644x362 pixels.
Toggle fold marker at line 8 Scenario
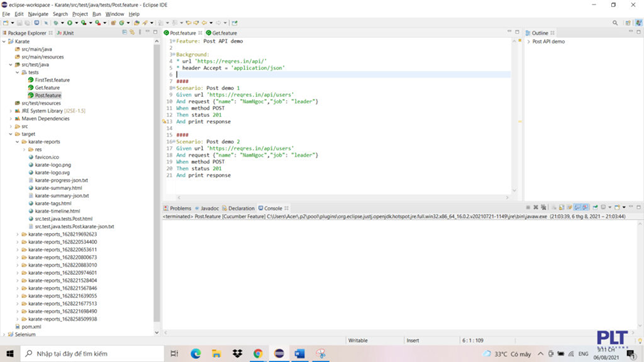click(174, 88)
